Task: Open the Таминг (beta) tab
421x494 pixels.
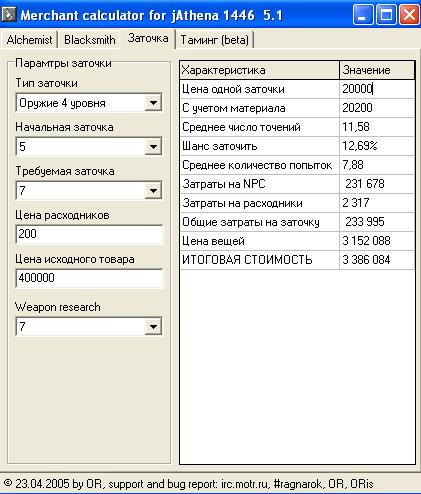Action: pos(214,40)
